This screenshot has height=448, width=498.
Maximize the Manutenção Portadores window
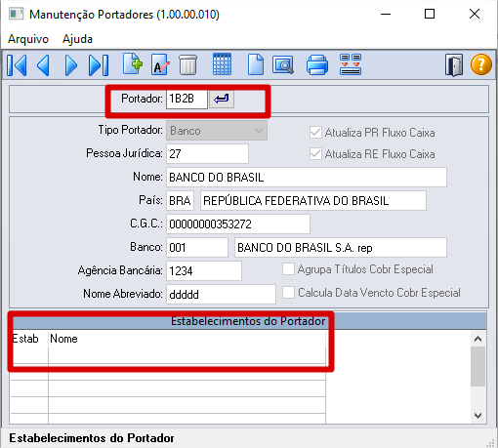click(430, 14)
